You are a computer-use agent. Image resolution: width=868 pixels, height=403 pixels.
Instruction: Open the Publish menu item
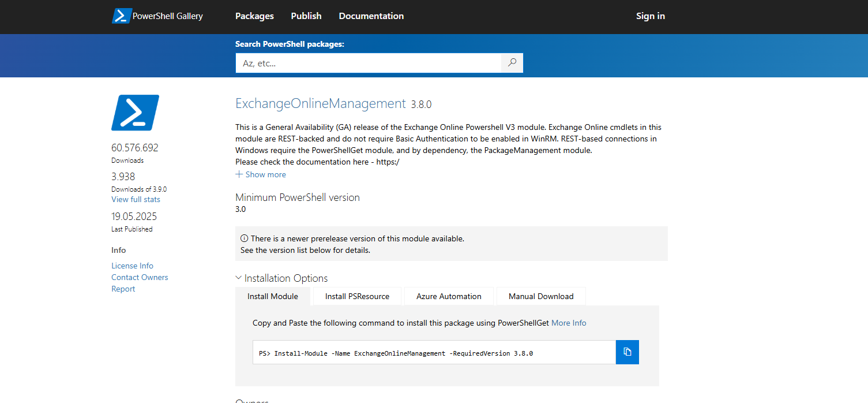306,16
